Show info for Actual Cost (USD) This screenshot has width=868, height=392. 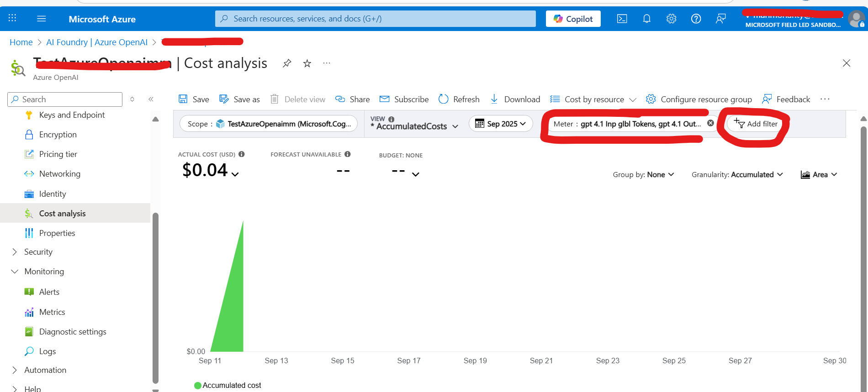pos(242,154)
